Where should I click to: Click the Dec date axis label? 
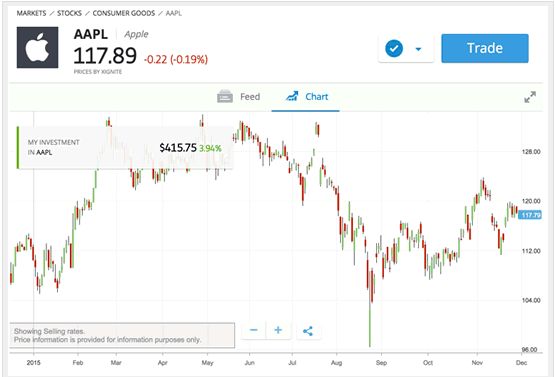521,363
